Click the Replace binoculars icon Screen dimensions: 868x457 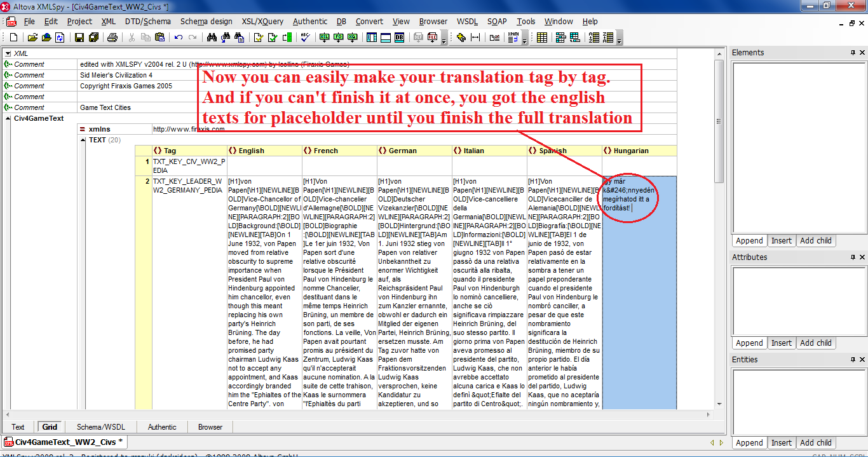tap(240, 38)
